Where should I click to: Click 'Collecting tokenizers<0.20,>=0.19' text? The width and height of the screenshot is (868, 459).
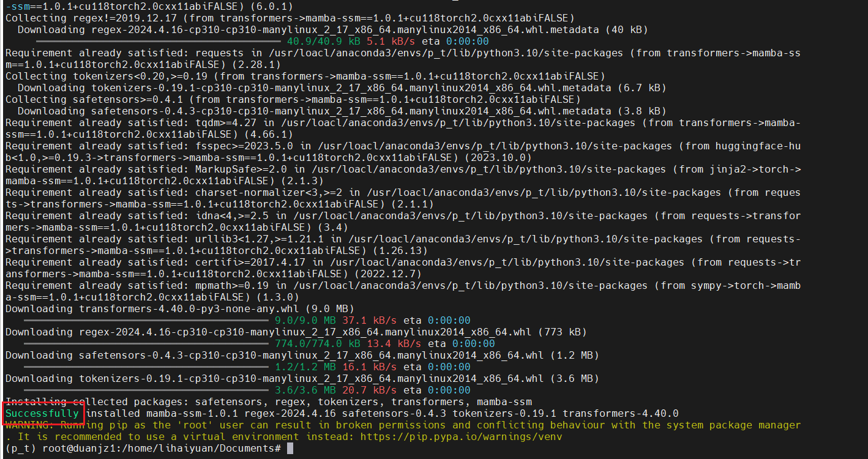tap(106, 76)
